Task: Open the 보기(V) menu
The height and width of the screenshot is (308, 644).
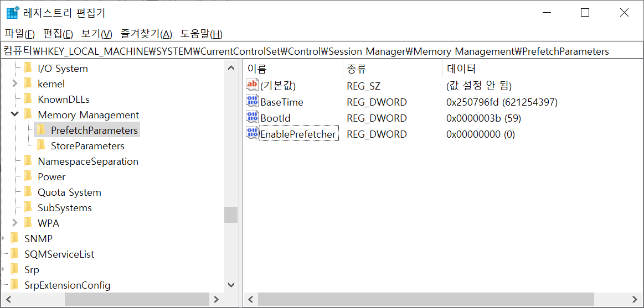Action: tap(97, 34)
